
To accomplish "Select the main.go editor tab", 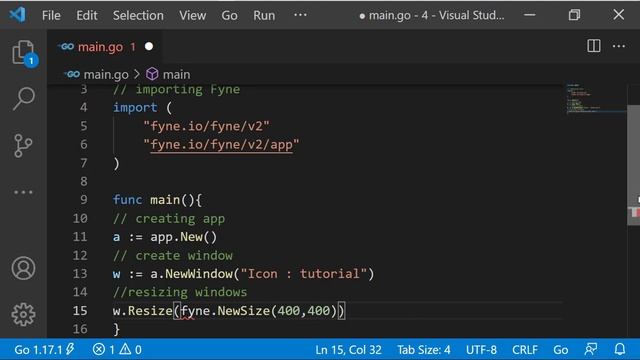I will [104, 47].
